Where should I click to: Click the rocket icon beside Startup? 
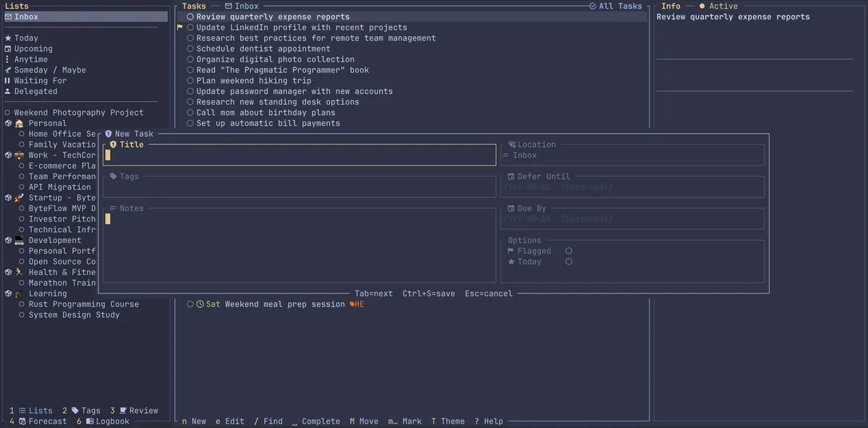pyautogui.click(x=19, y=198)
